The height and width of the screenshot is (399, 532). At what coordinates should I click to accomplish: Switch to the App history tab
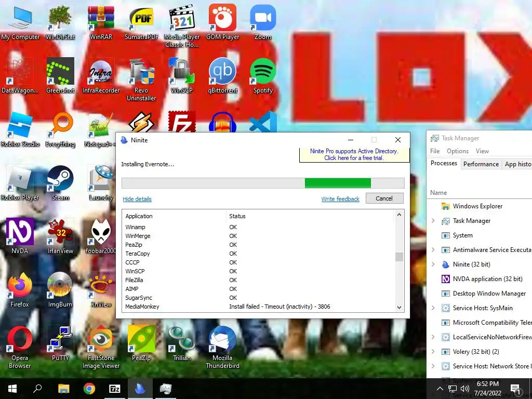pyautogui.click(x=518, y=164)
